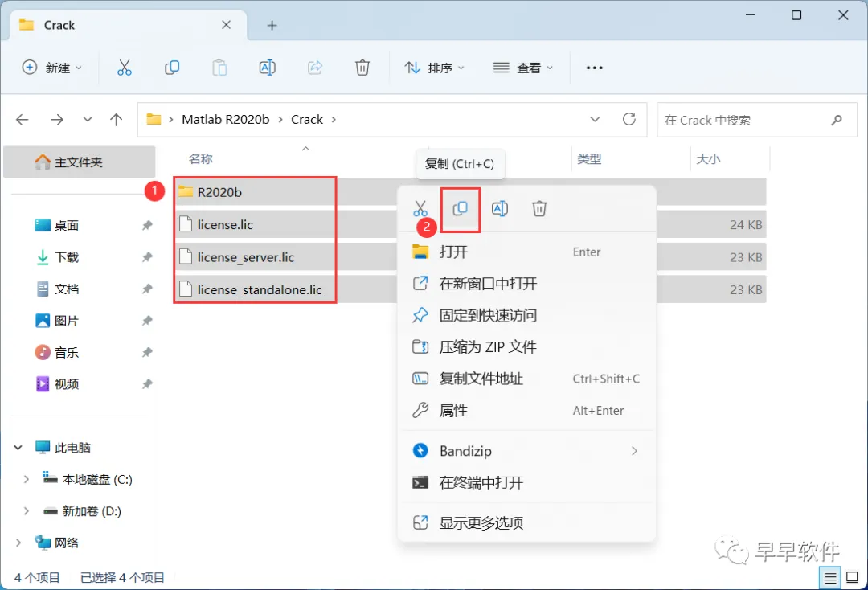The height and width of the screenshot is (590, 868).
Task: Expand Bandizip submenu arrow
Action: (x=634, y=451)
